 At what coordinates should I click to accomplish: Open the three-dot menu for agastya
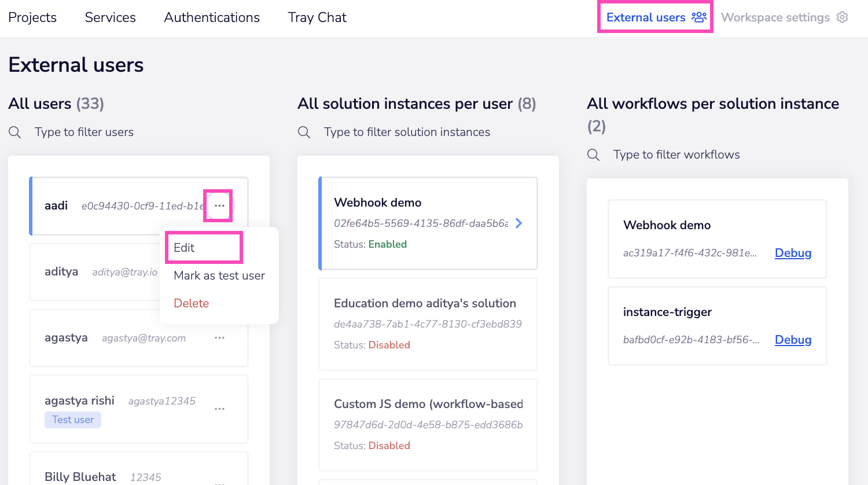coord(219,338)
